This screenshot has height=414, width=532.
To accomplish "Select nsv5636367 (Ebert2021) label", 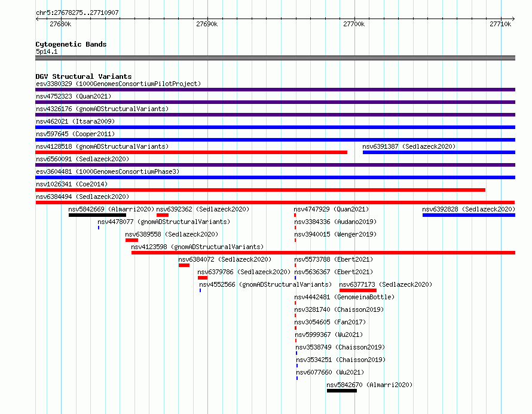I will (334, 272).
